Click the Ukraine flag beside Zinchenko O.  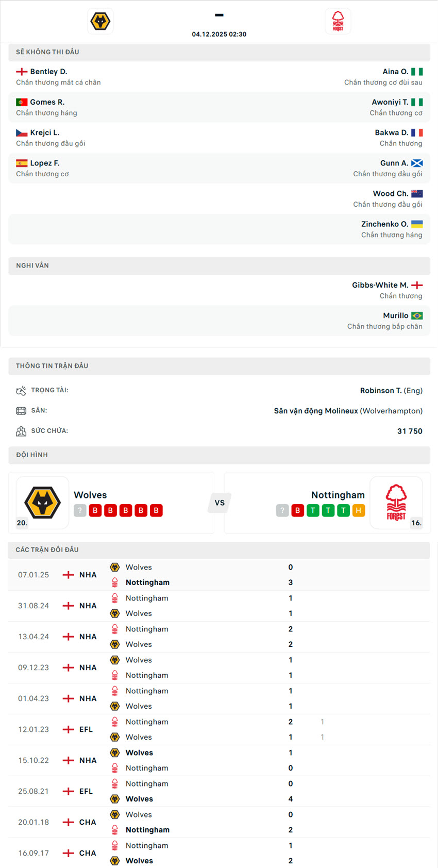click(x=417, y=224)
